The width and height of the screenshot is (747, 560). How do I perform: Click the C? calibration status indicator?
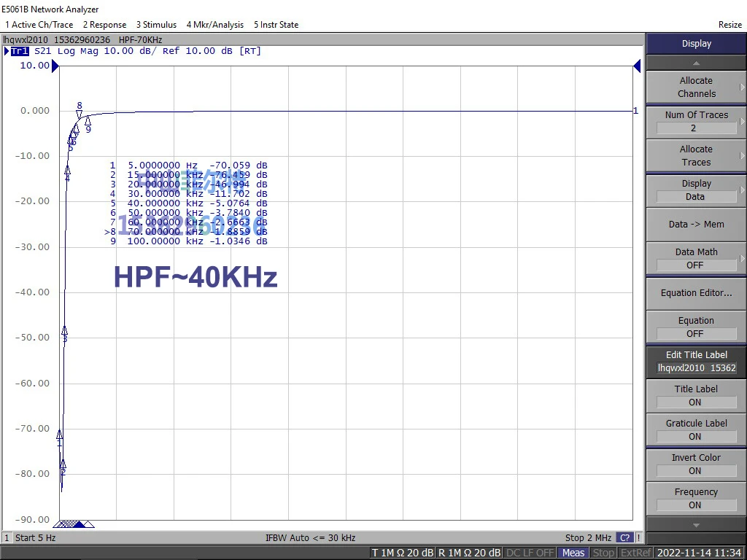tap(625, 537)
